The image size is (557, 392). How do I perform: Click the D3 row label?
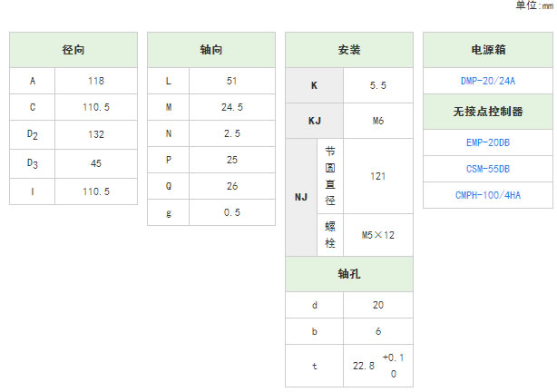[33, 163]
